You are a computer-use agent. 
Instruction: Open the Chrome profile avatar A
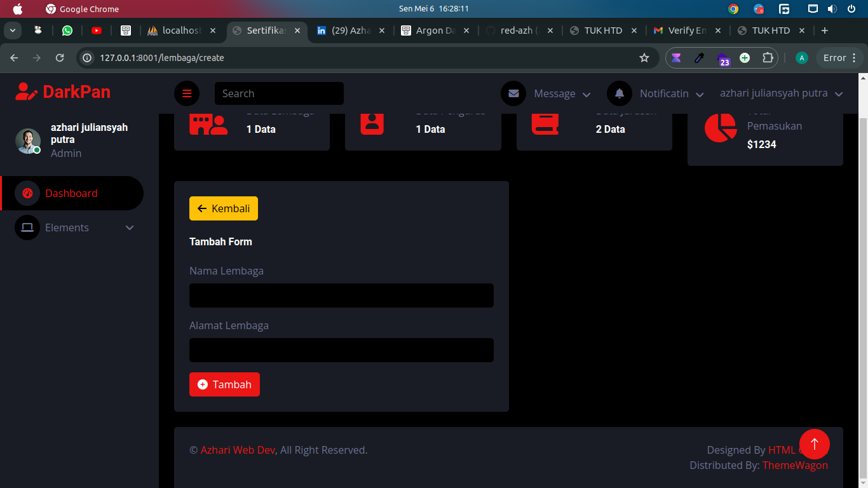(x=802, y=58)
